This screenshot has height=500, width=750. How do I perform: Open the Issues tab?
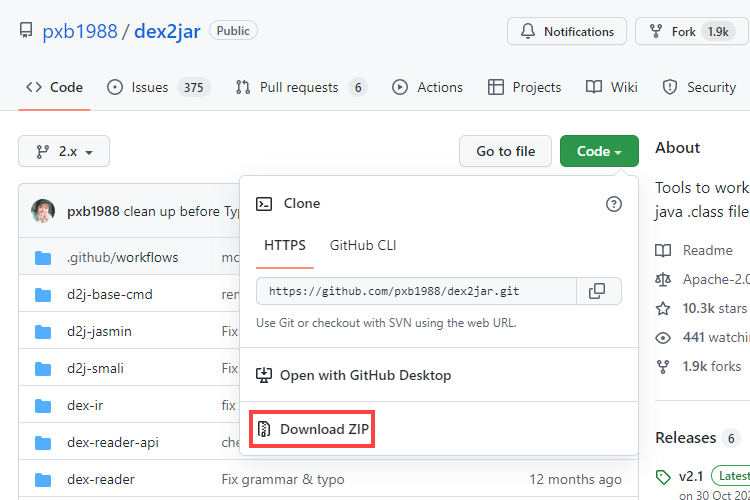point(158,87)
